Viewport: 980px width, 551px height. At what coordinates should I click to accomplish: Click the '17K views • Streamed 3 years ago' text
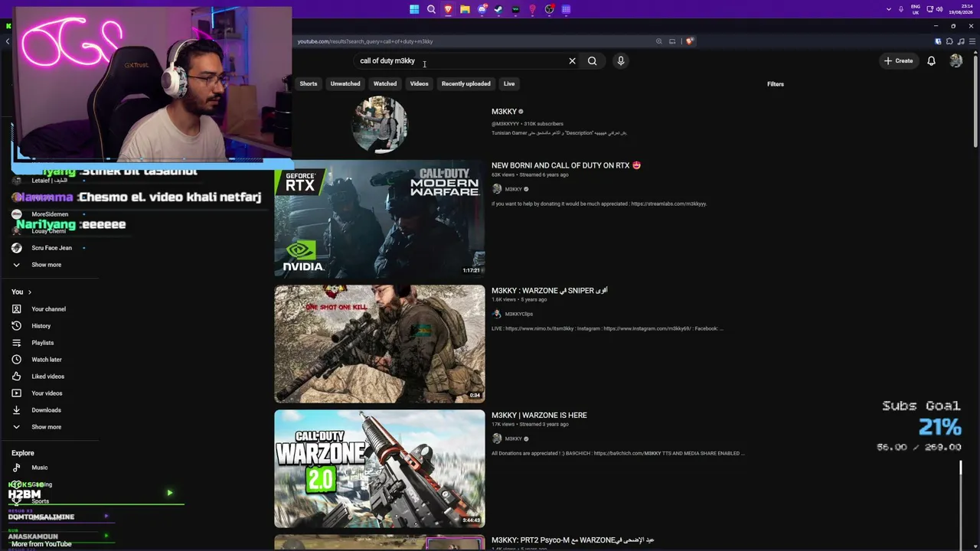pos(530,425)
